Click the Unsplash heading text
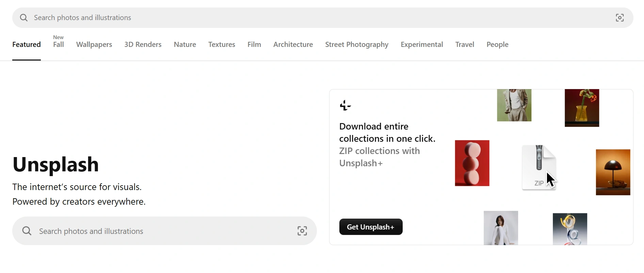This screenshot has width=644, height=273. click(55, 165)
